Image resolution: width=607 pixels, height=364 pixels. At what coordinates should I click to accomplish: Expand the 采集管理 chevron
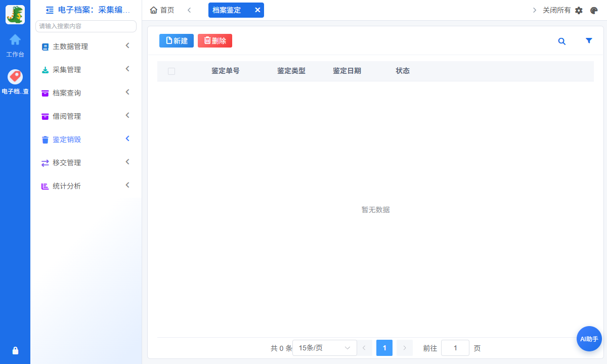tap(127, 69)
